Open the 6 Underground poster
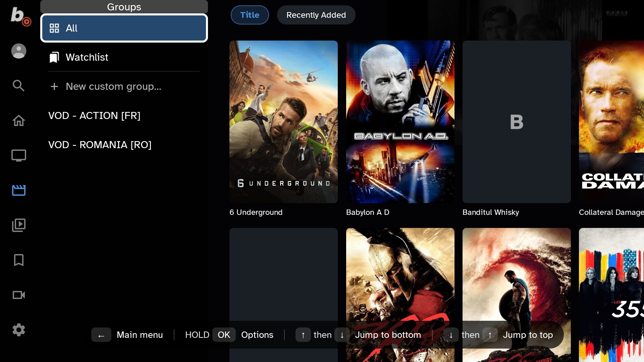 tap(283, 122)
